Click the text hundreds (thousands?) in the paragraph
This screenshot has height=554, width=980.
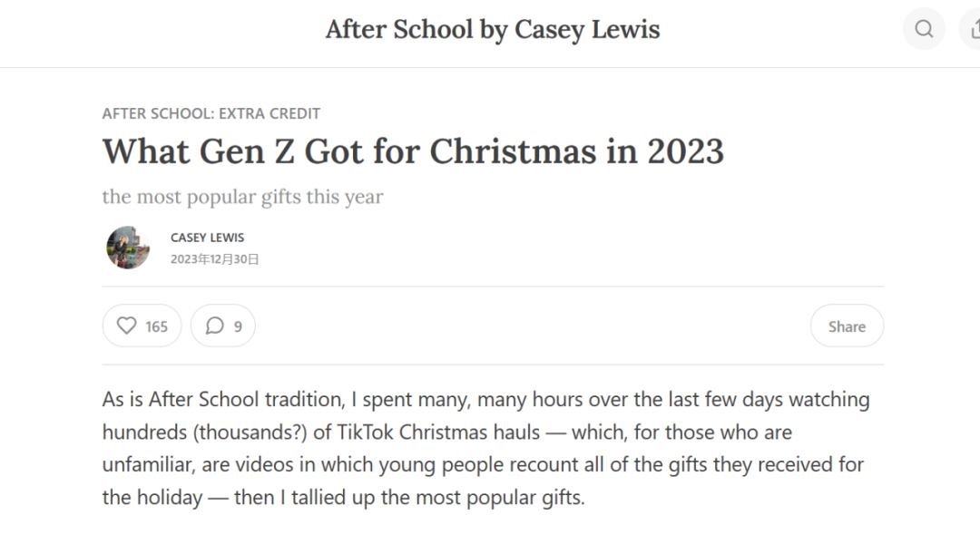coord(205,433)
